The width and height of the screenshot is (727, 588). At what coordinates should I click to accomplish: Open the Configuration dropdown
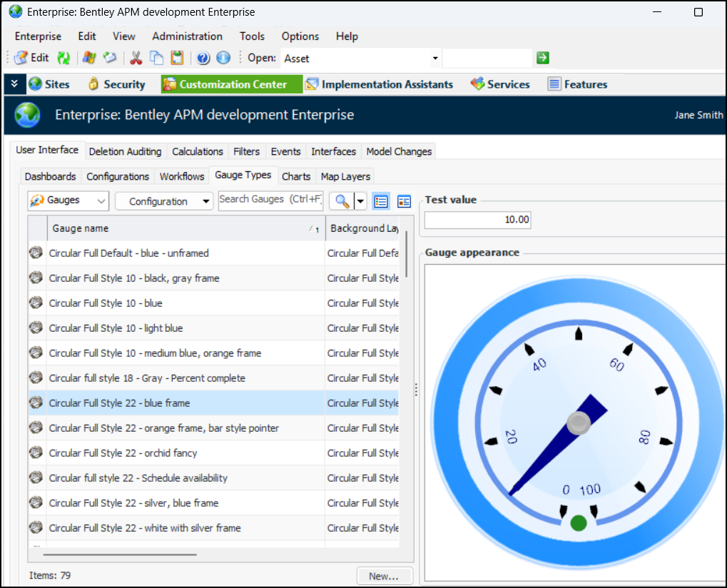[164, 201]
